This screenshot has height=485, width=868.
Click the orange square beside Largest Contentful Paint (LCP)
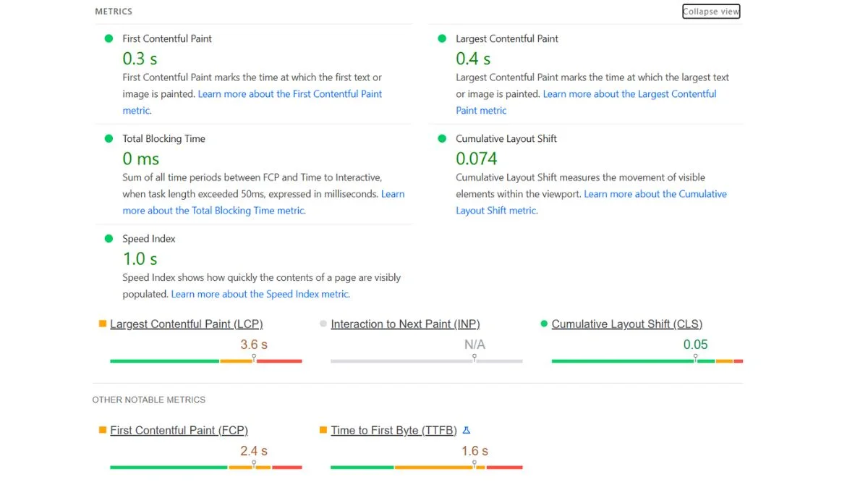[103, 324]
